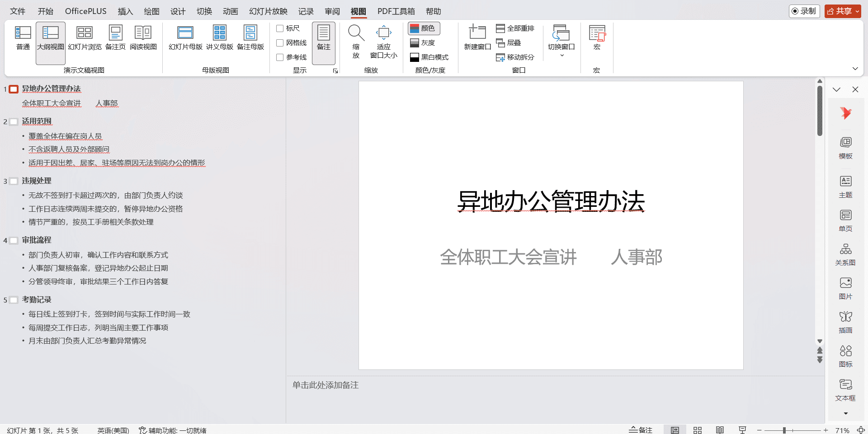Switch to Normal (普通) view

[x=23, y=38]
